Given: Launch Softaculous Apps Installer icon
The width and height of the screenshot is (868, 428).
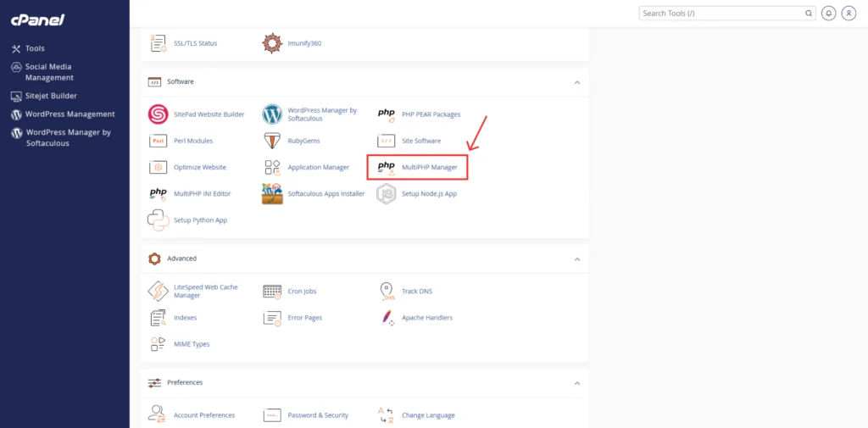Looking at the screenshot, I should coord(272,194).
